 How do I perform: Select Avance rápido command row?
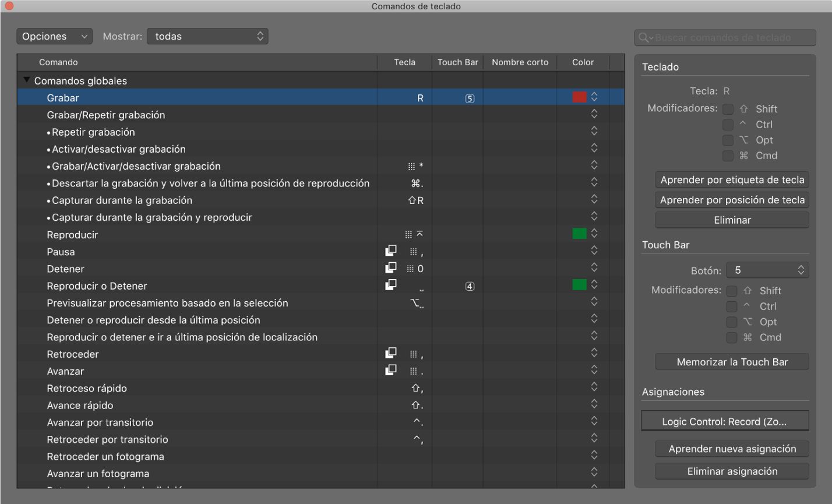pyautogui.click(x=320, y=405)
